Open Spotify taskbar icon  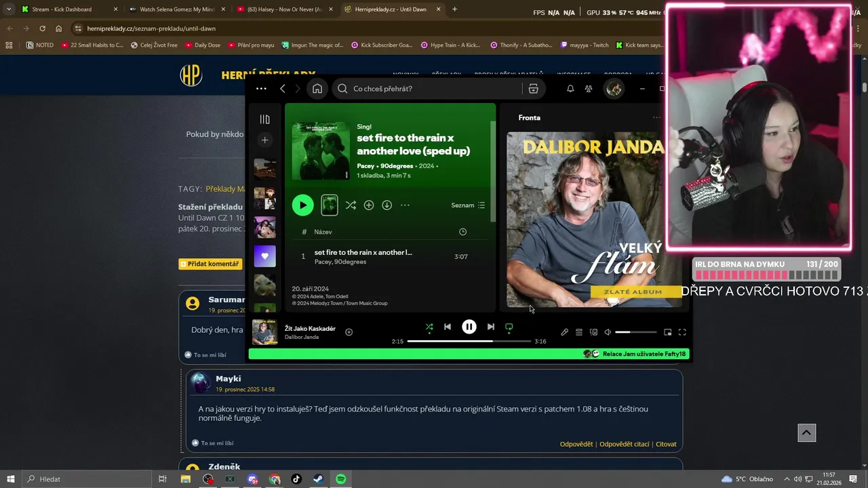(x=341, y=479)
